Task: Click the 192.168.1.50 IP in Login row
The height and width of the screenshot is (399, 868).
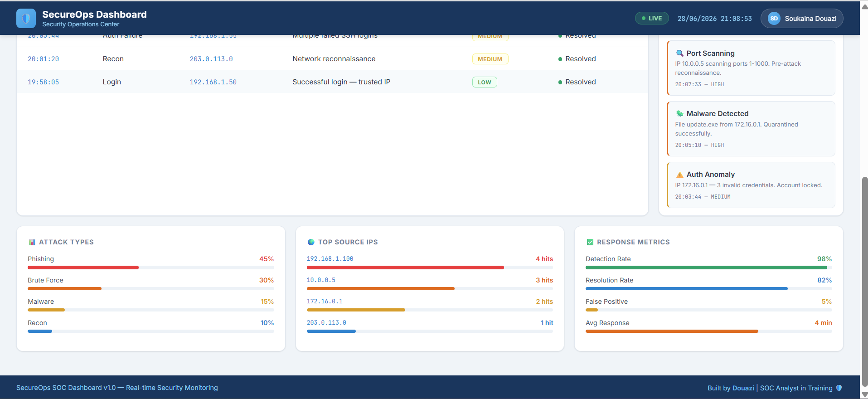Action: tap(213, 82)
